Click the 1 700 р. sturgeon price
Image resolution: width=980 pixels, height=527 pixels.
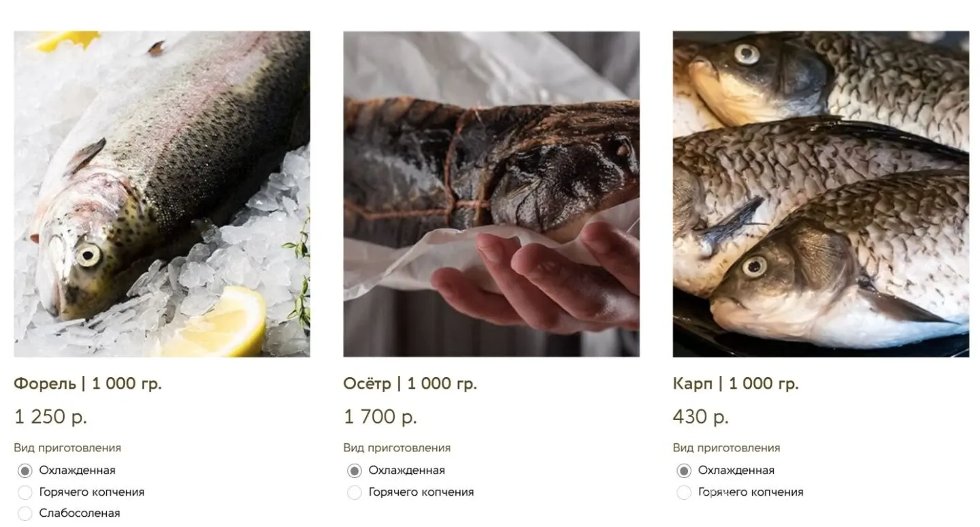tap(380, 417)
